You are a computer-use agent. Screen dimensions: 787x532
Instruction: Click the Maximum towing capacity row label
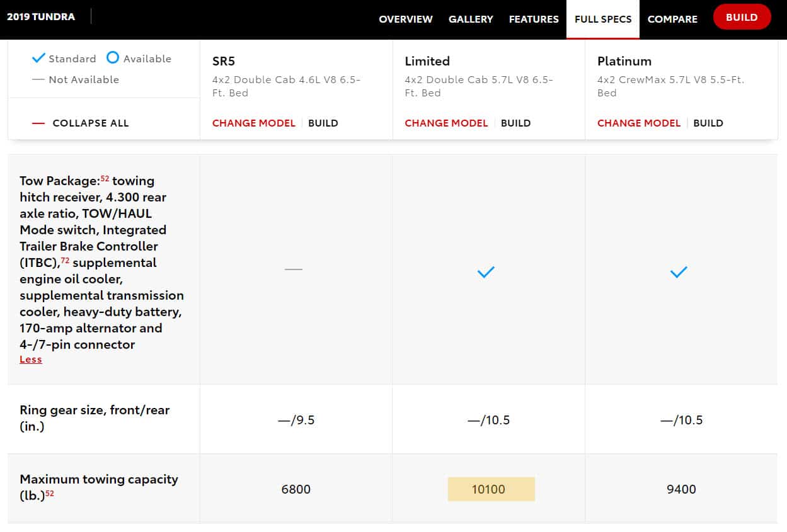tap(99, 487)
